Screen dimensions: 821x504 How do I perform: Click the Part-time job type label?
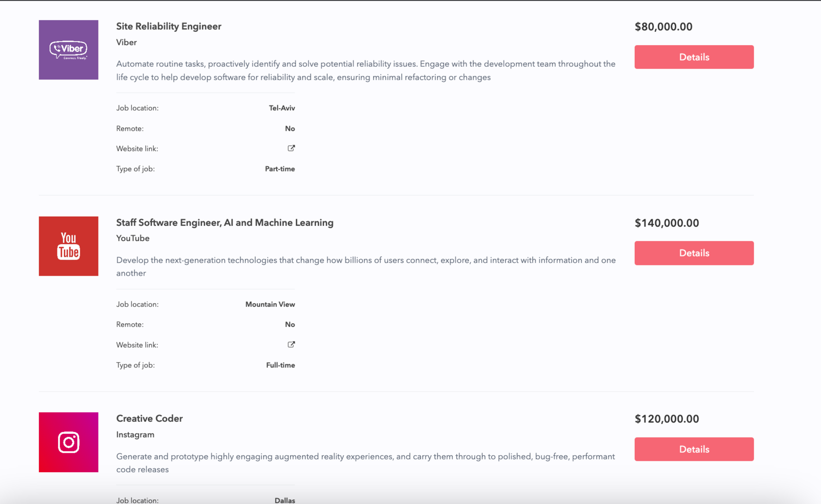(x=280, y=168)
